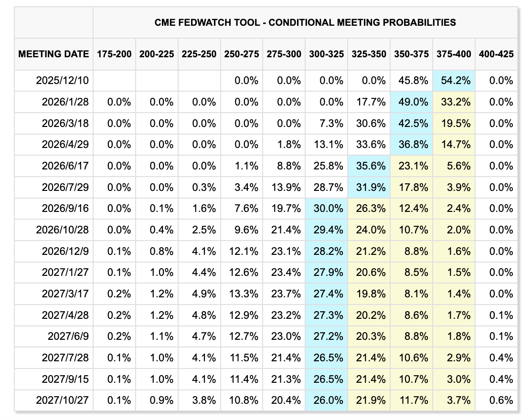The width and height of the screenshot is (532, 420).
Task: Select the 250-275 column header
Action: coord(242,54)
